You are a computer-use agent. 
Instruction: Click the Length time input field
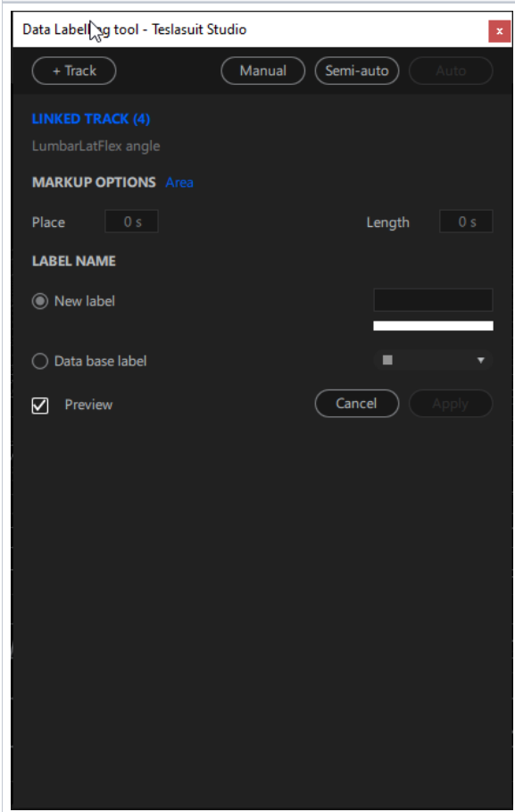click(466, 222)
